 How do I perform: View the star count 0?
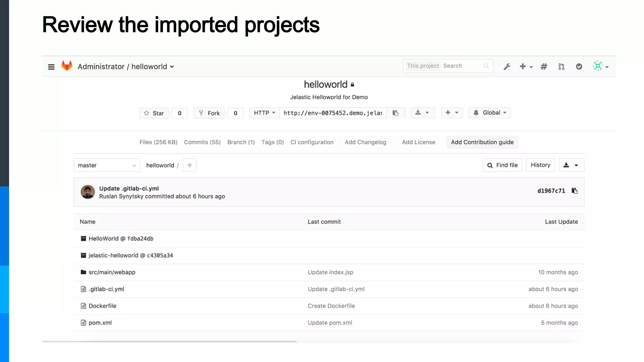point(180,113)
